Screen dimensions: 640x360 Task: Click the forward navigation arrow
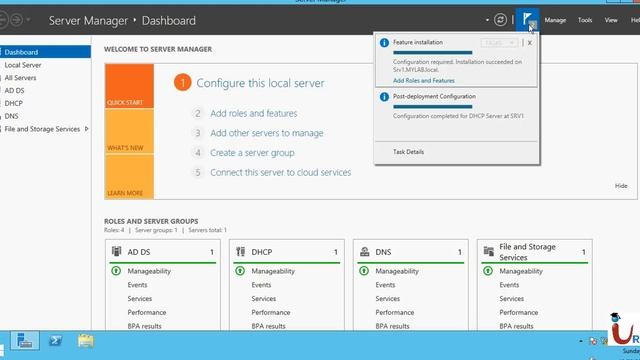click(17, 20)
